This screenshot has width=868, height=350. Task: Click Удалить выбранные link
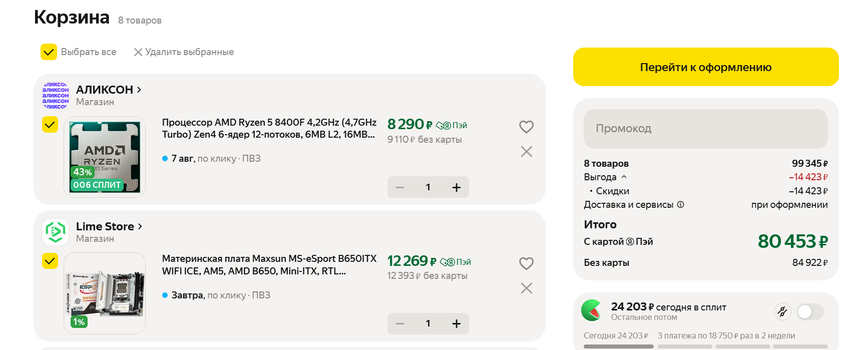pyautogui.click(x=184, y=52)
